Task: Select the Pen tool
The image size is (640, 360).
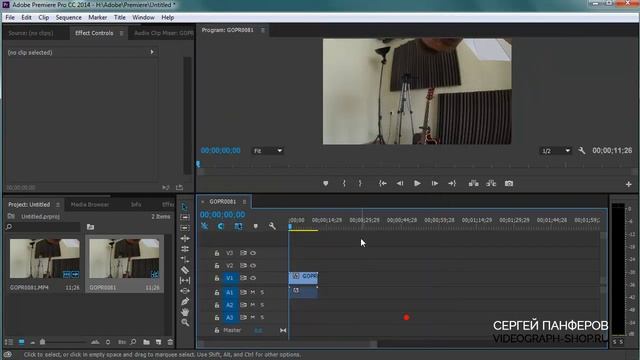Action: (184, 302)
